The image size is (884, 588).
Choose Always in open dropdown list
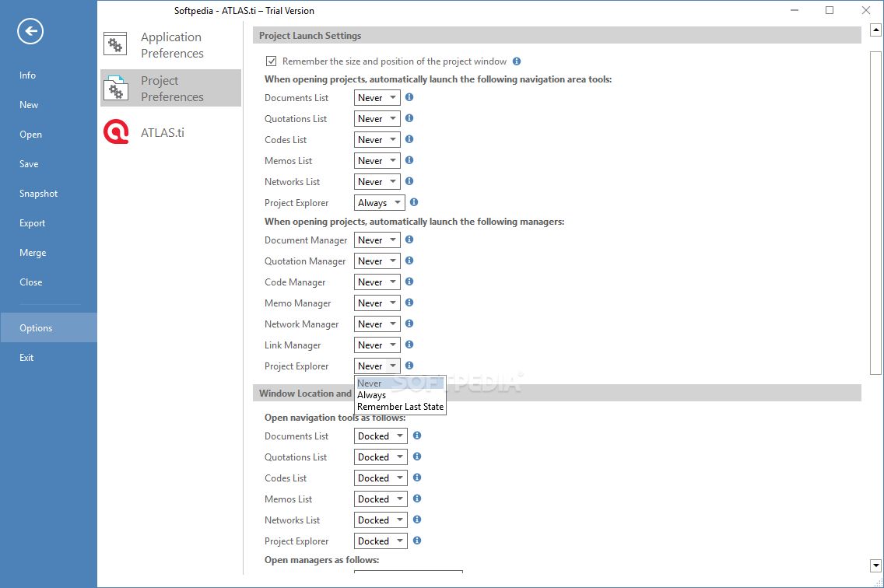[x=400, y=395]
